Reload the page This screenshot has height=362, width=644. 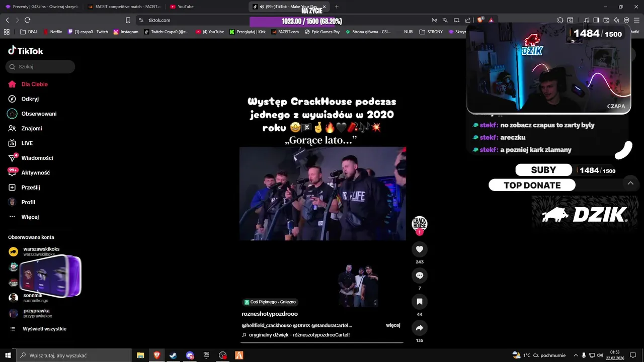(x=27, y=20)
